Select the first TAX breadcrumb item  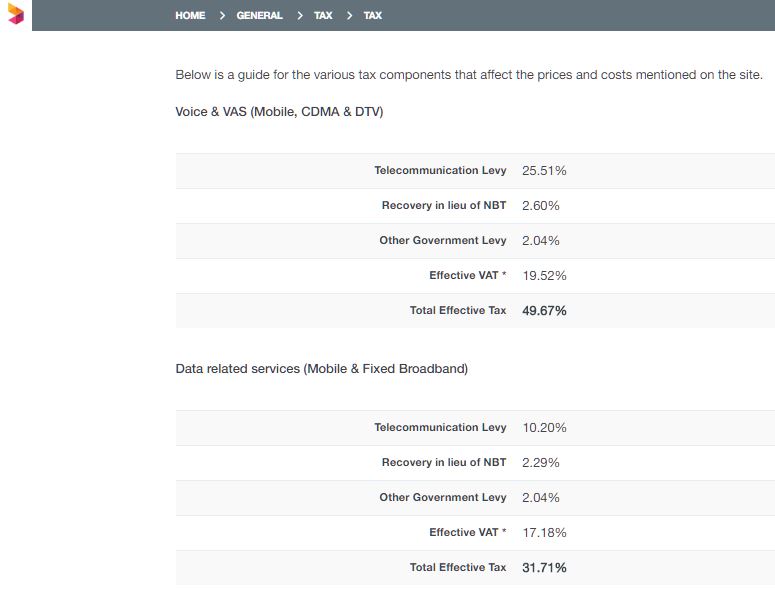click(x=323, y=15)
